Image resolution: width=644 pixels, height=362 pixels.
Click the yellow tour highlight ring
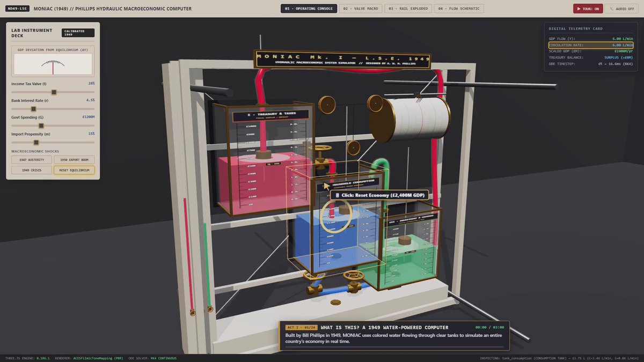click(336, 217)
